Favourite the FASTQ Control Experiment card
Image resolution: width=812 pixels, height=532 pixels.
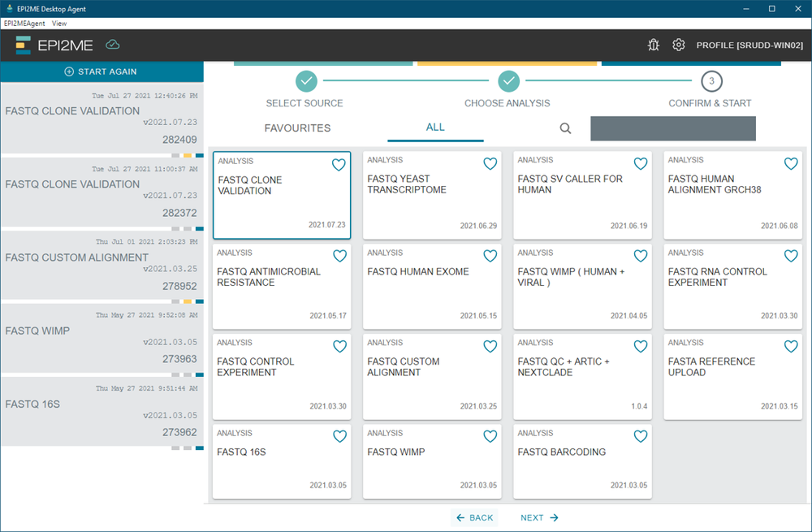(339, 346)
